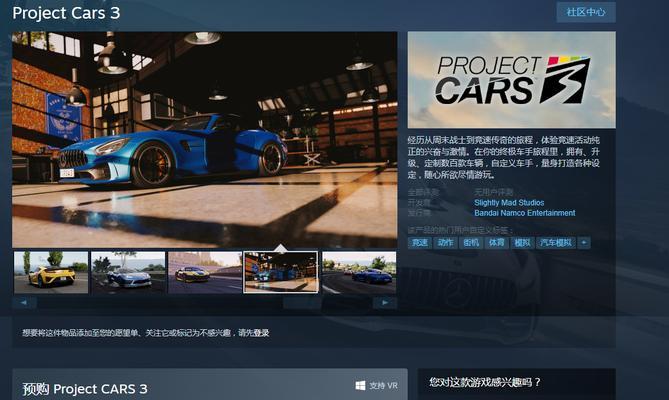Open the 社区中心 community hub button
Screen dimensions: 669x400
click(x=586, y=12)
